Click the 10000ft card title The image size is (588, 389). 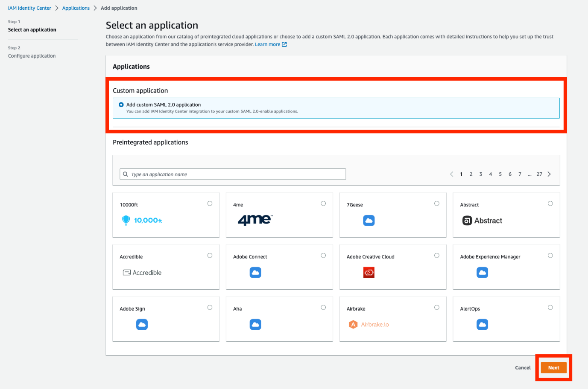click(x=129, y=205)
